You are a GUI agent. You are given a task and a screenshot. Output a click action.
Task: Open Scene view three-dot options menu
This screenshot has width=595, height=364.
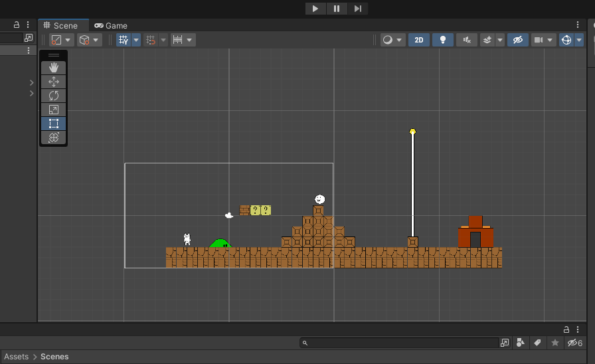578,25
